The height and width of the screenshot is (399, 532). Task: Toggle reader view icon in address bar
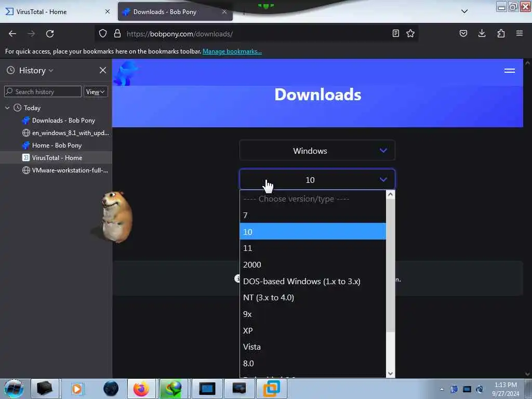[x=395, y=34]
